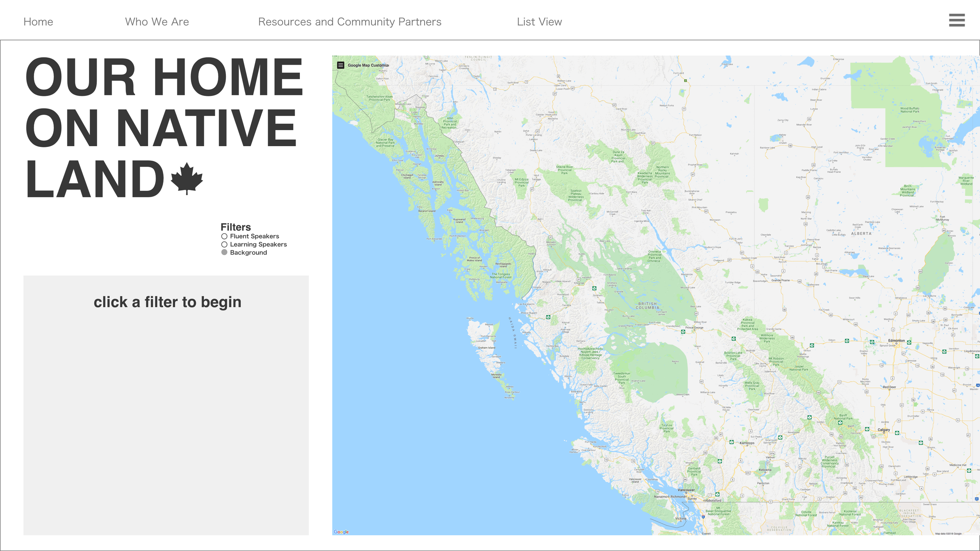Image resolution: width=980 pixels, height=551 pixels.
Task: Click the Map data ©2018 Google attribution
Action: (x=948, y=533)
